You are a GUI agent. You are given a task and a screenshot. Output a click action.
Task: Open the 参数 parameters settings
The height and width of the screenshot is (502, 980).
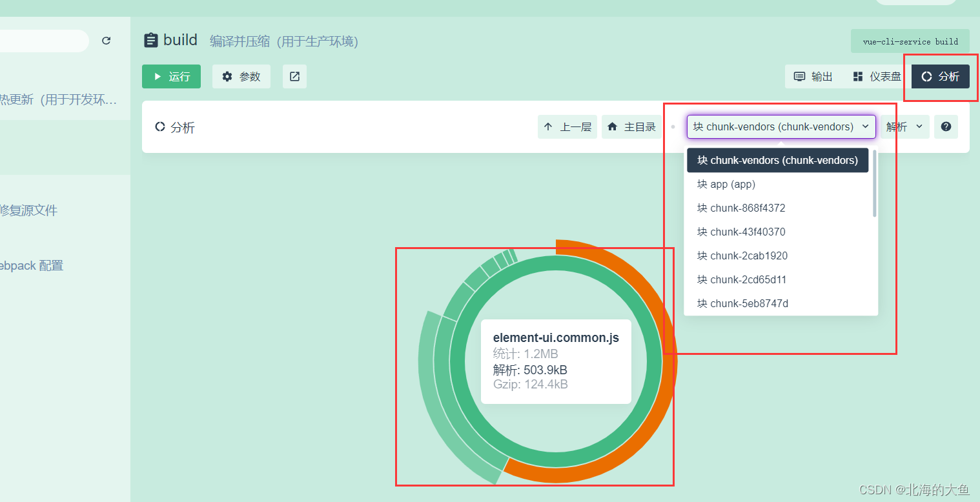(241, 76)
